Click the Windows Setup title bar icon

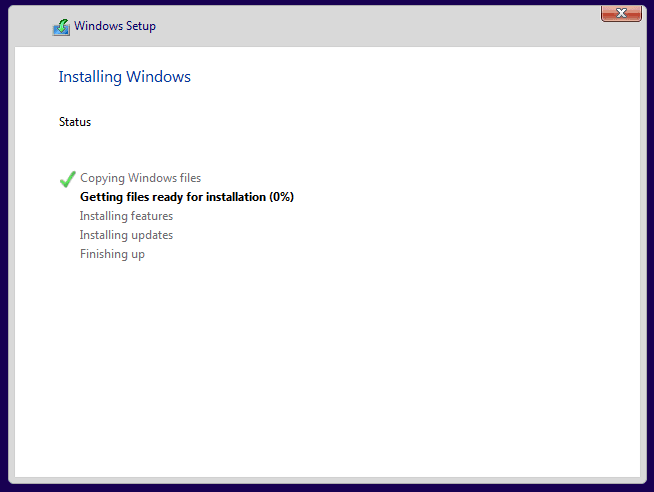click(61, 27)
